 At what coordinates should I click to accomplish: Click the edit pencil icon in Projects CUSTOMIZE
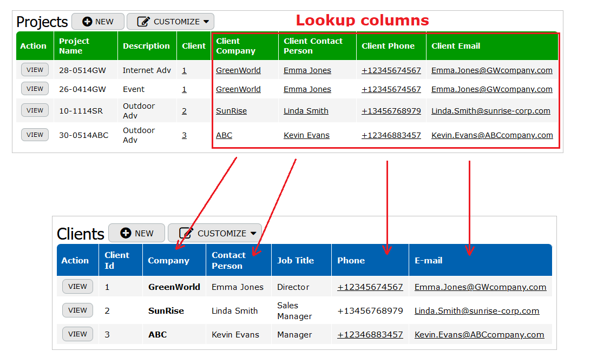pyautogui.click(x=143, y=21)
